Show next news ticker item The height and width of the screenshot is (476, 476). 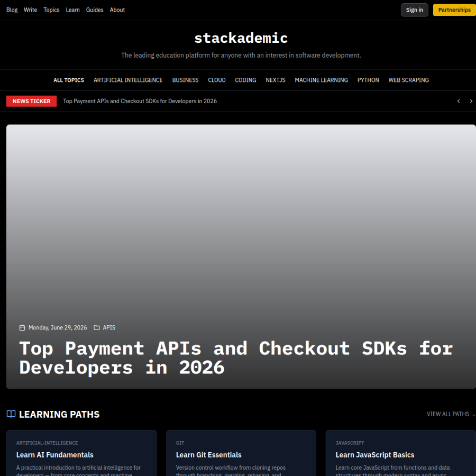coord(471,101)
